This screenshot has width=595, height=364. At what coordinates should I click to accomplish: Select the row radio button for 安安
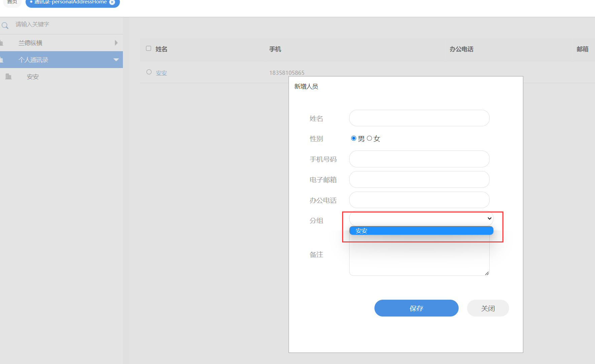pos(149,72)
